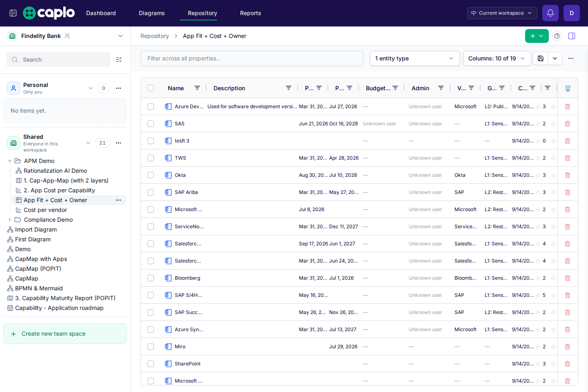Open save view options arrow

click(555, 58)
